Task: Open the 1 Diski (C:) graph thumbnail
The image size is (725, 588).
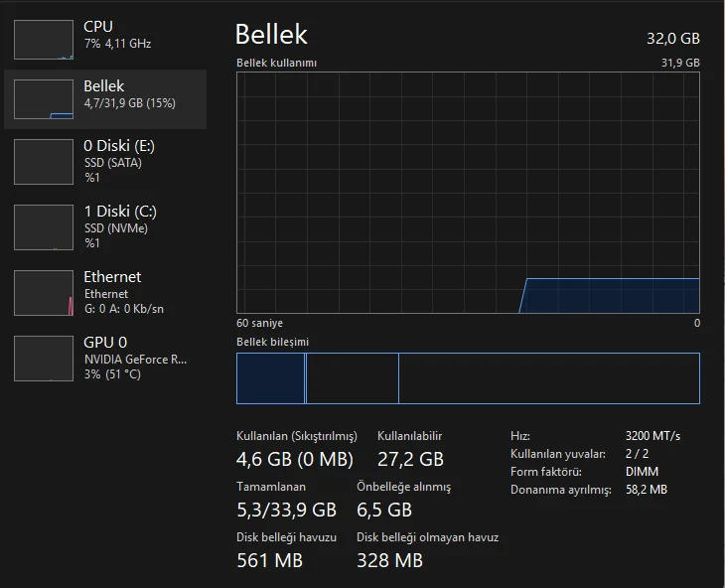Action: [44, 227]
